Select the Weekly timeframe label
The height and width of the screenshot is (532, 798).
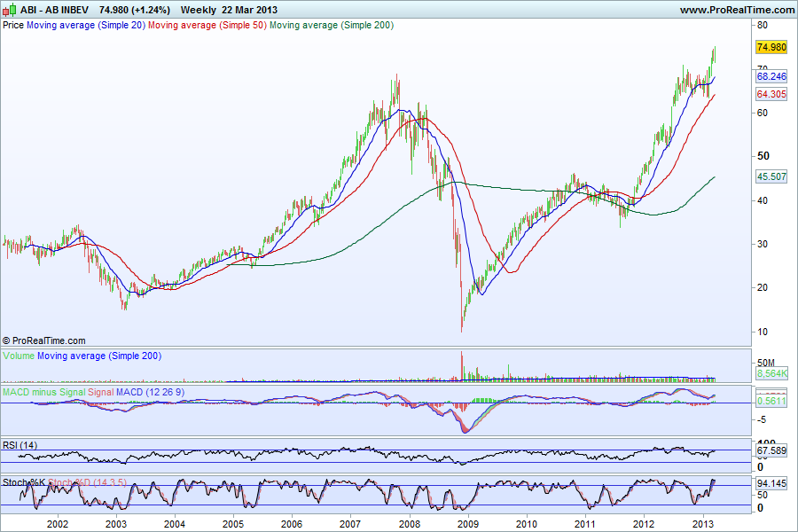click(199, 10)
